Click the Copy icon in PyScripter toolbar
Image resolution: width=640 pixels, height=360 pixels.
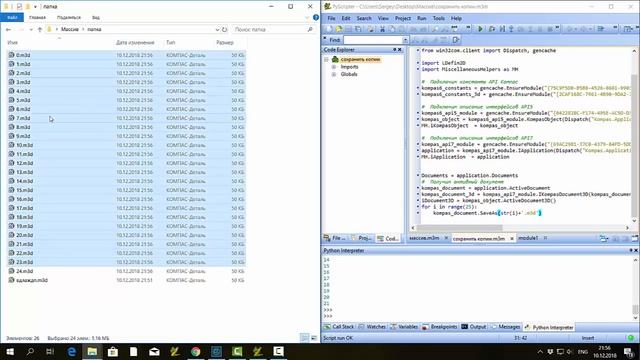pyautogui.click(x=392, y=29)
